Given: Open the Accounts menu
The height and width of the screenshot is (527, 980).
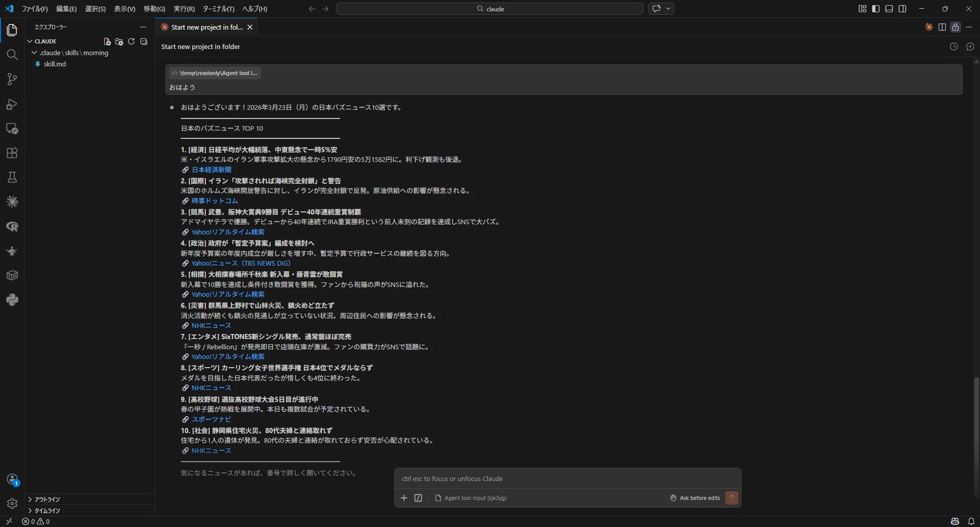Looking at the screenshot, I should coord(12,479).
